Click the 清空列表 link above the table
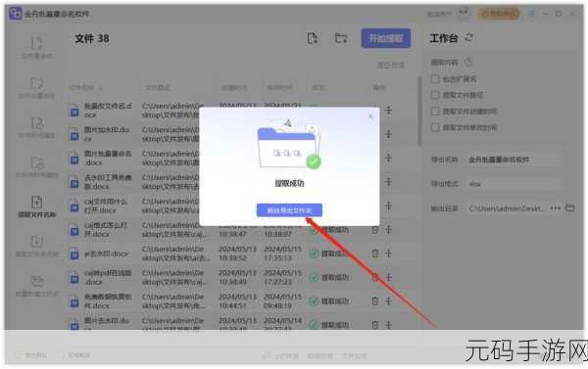Screen dimensions: 588x369 (x=390, y=66)
